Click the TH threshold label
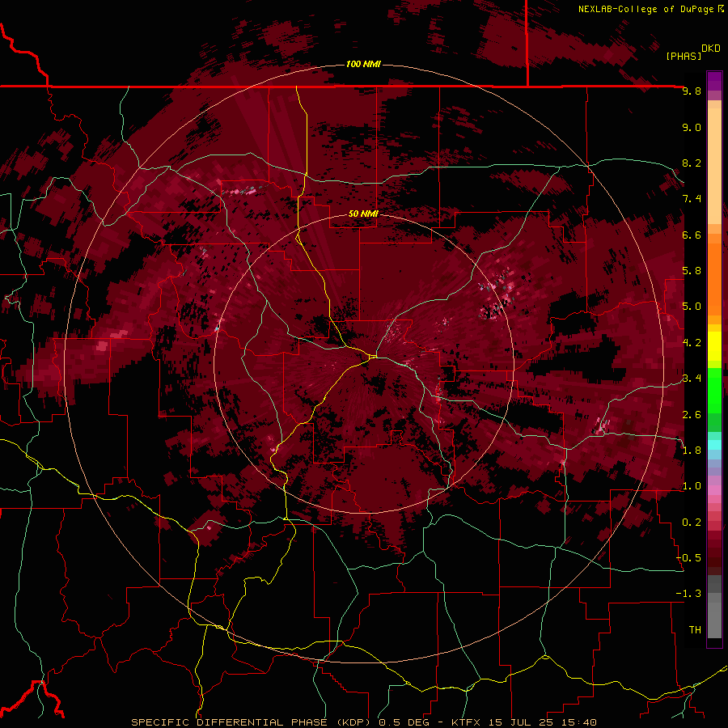This screenshot has height=728, width=728. [695, 630]
